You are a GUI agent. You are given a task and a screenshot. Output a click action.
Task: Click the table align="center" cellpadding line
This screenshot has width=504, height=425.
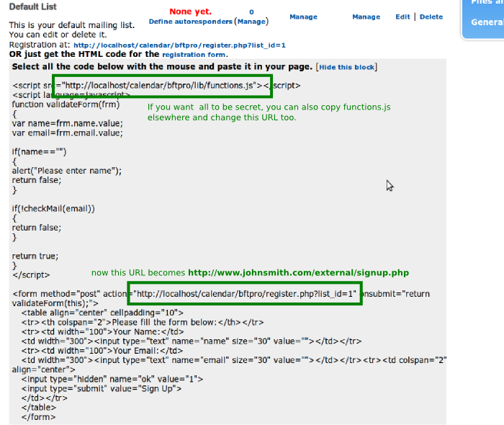[102, 313]
